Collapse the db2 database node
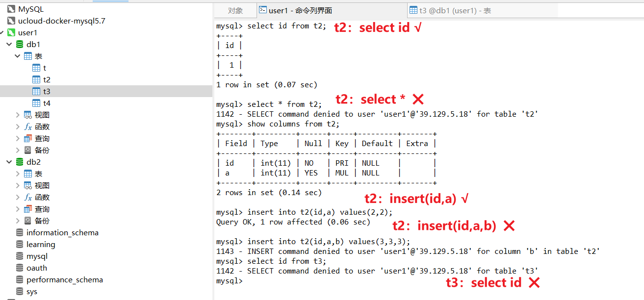Image resolution: width=644 pixels, height=300 pixels. (x=9, y=162)
